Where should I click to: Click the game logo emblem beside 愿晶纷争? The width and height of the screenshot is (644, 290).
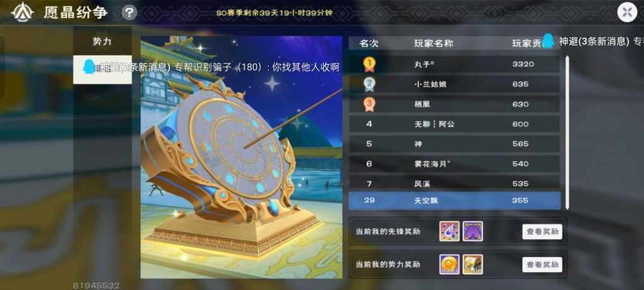(x=21, y=13)
